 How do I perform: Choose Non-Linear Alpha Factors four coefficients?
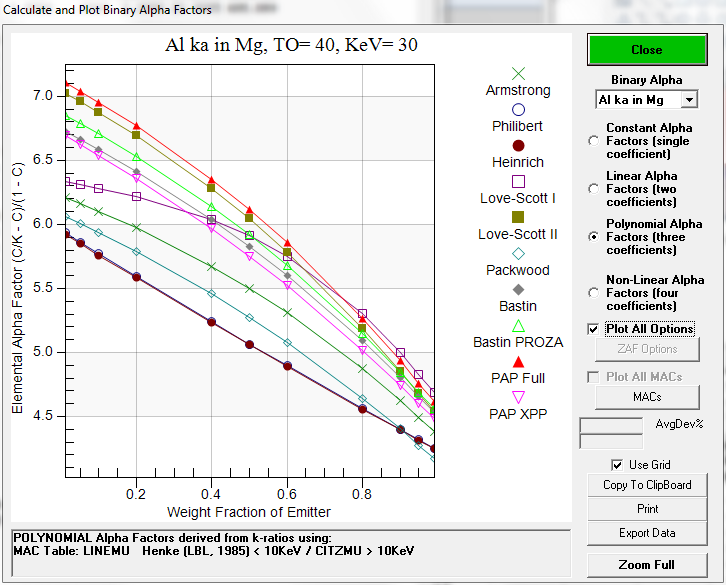(594, 293)
